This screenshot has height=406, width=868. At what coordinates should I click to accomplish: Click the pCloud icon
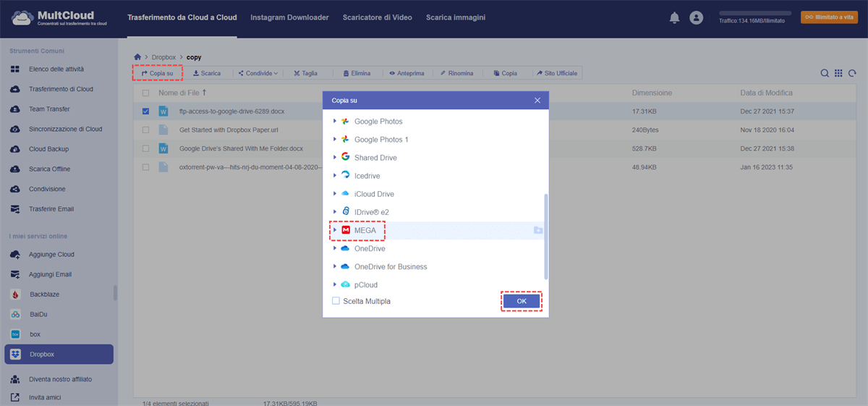tap(346, 284)
